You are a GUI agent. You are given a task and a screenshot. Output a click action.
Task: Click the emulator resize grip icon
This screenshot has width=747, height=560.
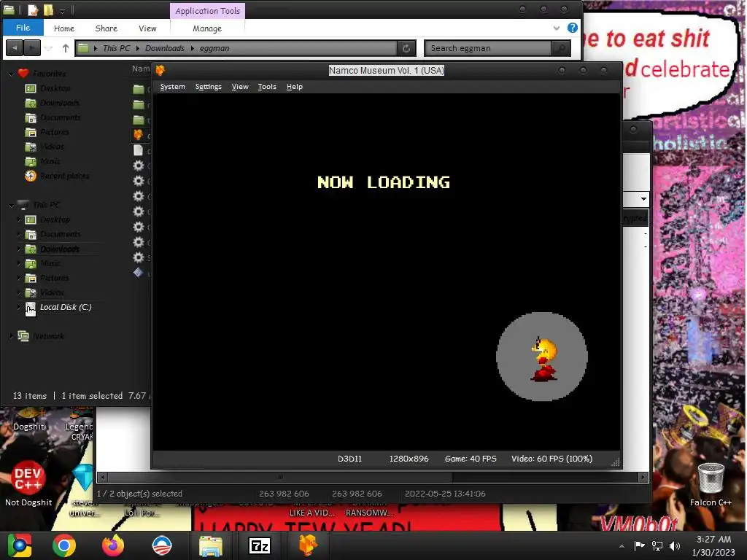(615, 462)
